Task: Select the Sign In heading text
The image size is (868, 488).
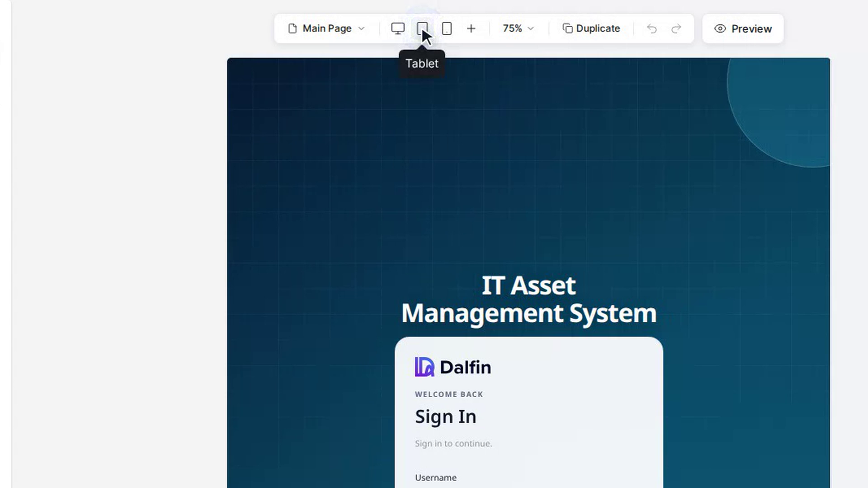Action: [x=445, y=417]
